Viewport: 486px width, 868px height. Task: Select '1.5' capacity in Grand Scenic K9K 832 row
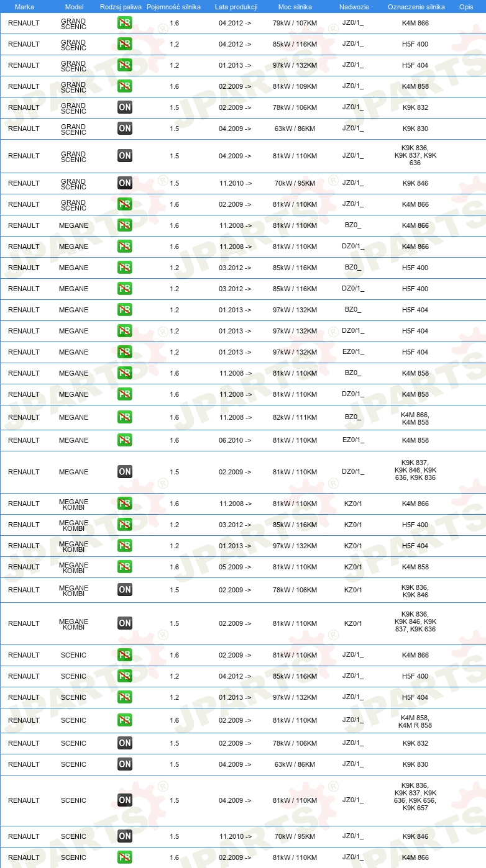pos(174,107)
